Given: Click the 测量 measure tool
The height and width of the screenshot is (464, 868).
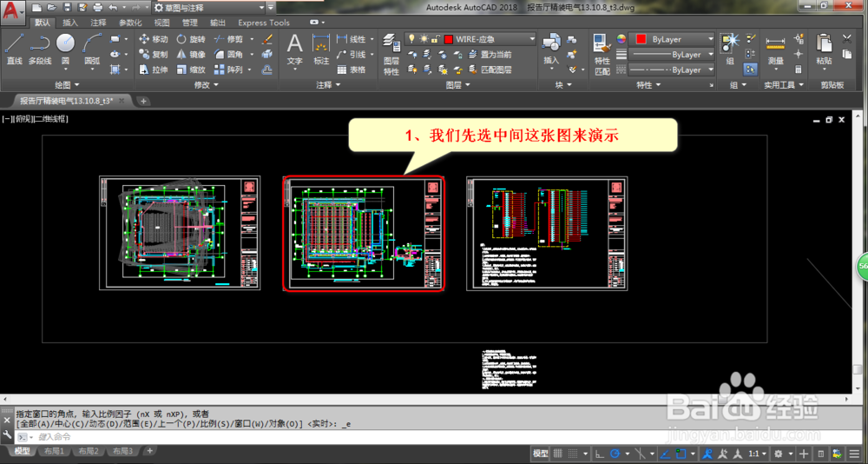Looking at the screenshot, I should (x=775, y=49).
